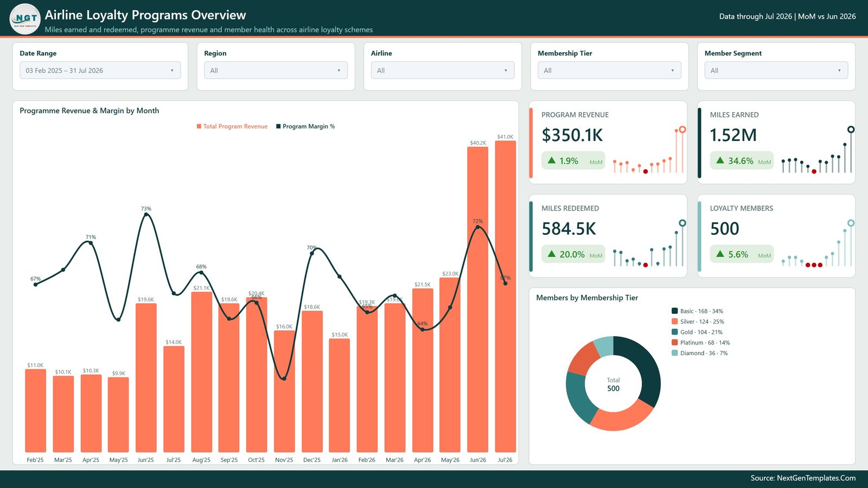Expand the Member Segment dropdown

click(x=776, y=70)
